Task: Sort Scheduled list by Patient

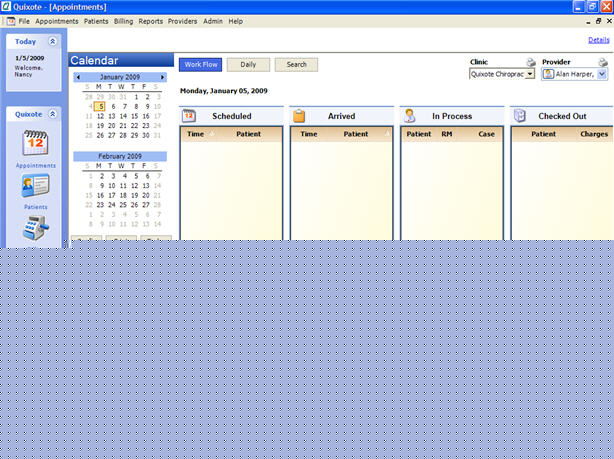Action: click(x=248, y=134)
